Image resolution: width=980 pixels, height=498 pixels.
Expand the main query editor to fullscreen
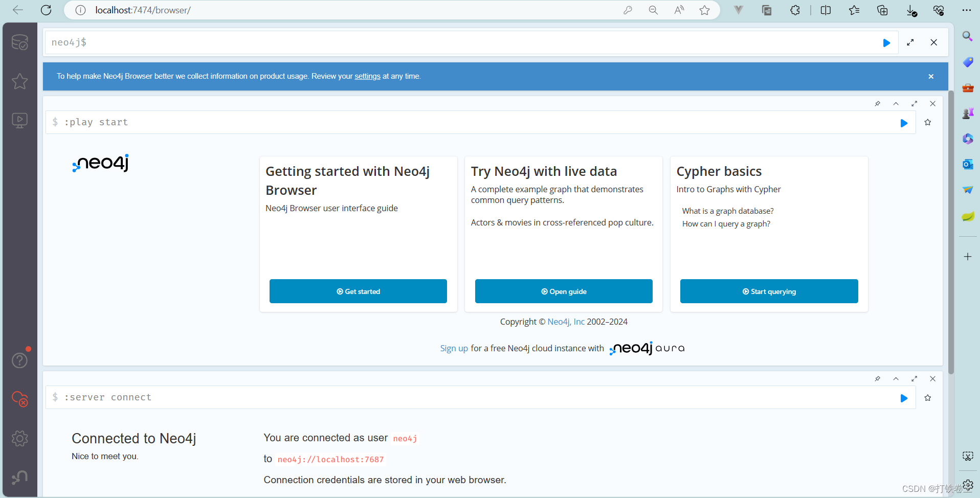point(910,42)
